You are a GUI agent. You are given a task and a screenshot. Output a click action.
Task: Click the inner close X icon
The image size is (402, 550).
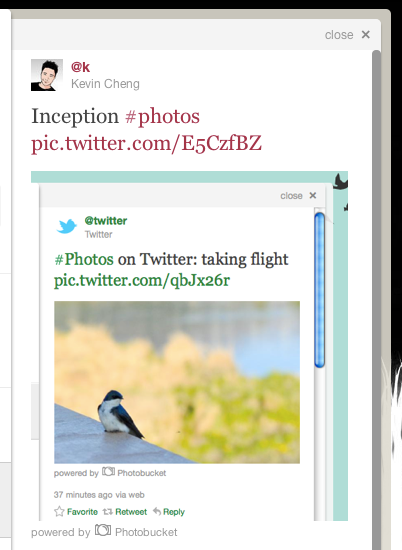point(313,195)
